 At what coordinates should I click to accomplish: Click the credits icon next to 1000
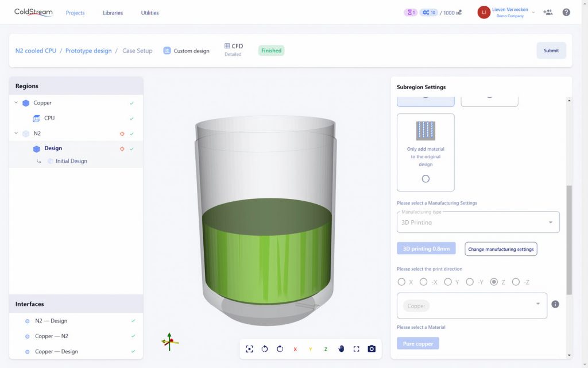click(x=459, y=13)
